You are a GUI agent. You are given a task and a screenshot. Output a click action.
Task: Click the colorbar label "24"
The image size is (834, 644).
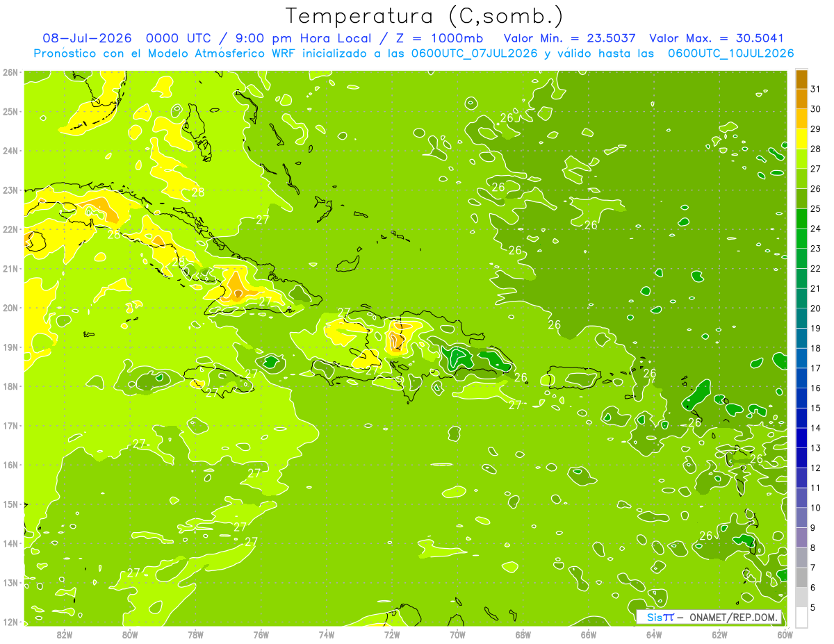point(816,228)
